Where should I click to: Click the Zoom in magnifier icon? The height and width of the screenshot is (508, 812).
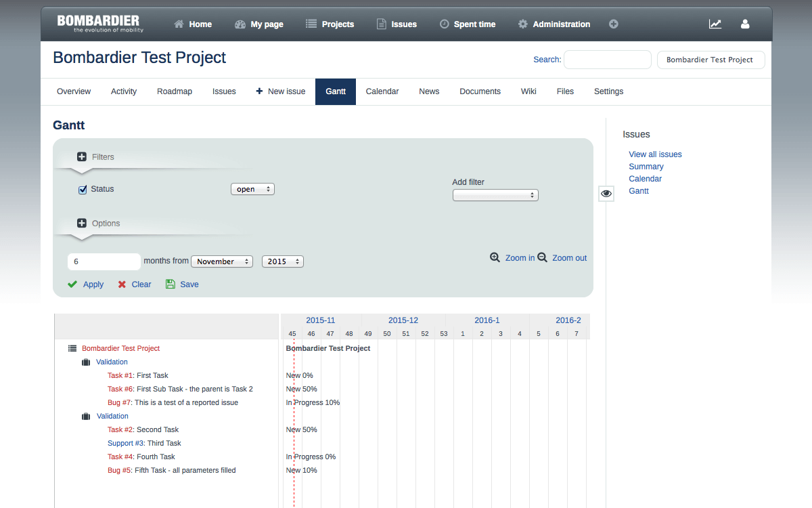tap(495, 257)
